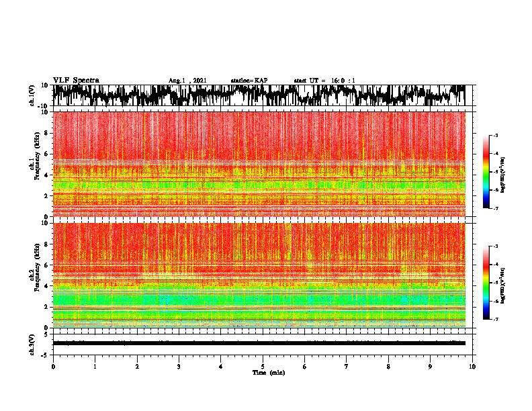532x411 pixels.
Task: Click the "VLF Spectra" plot title
Action: click(76, 81)
